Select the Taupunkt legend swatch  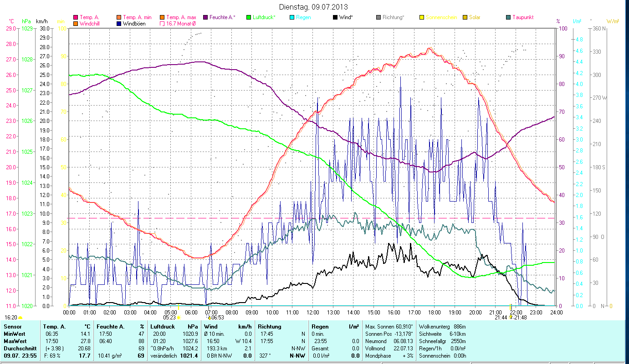point(508,18)
